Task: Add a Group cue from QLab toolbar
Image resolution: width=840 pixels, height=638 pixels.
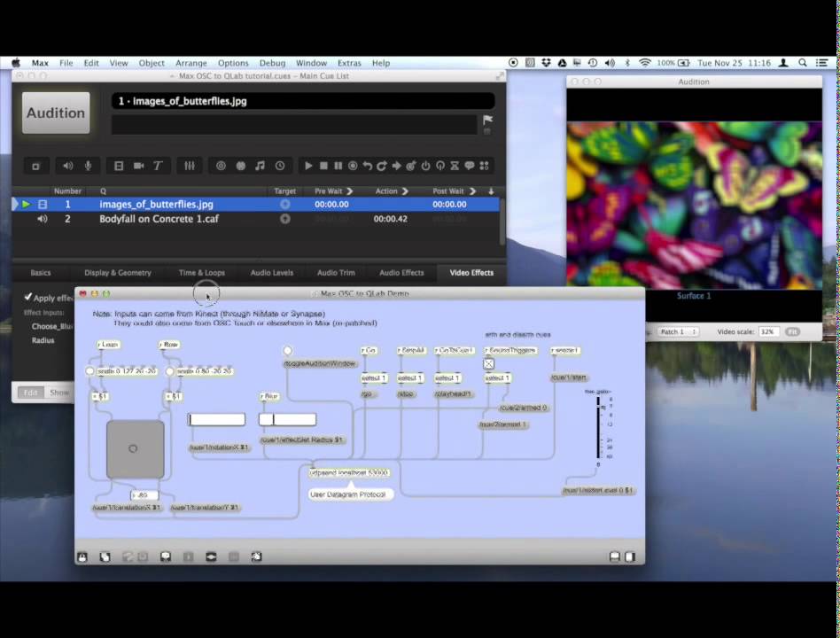Action: [x=36, y=166]
